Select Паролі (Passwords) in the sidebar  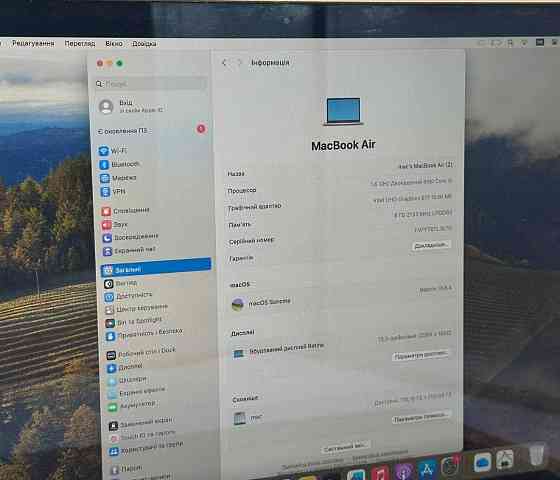tap(126, 468)
